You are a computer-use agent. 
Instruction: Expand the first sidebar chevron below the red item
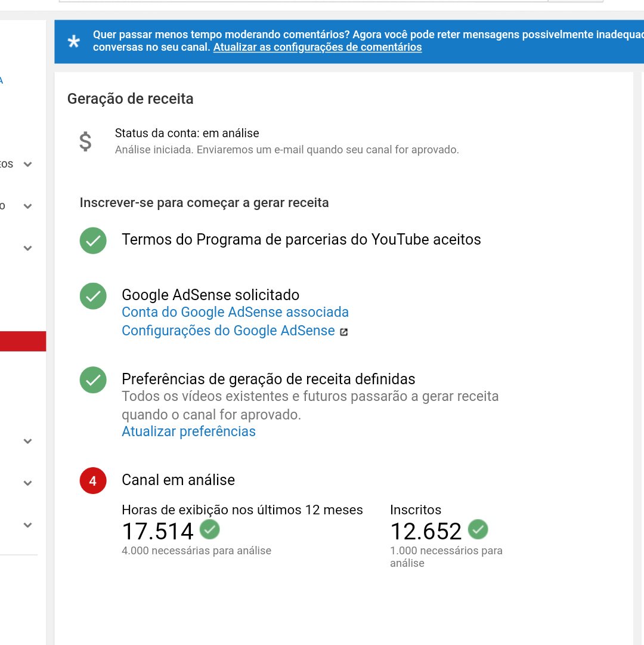click(27, 442)
